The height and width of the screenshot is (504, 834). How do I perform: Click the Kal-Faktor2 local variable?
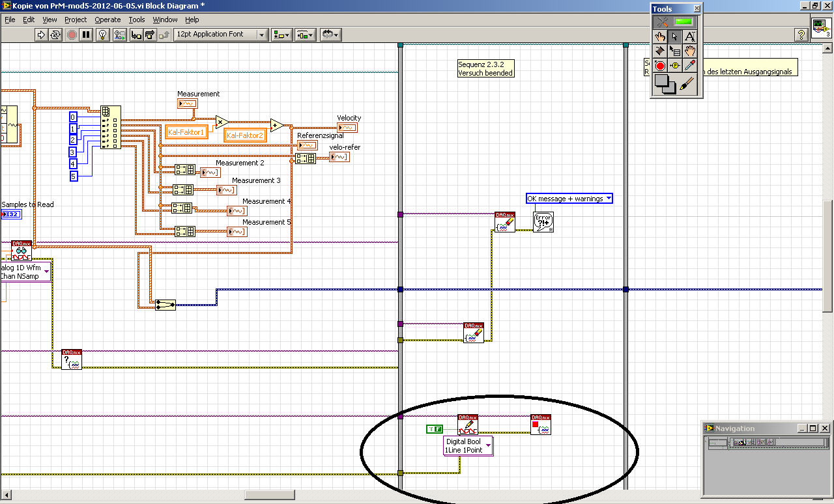tap(245, 135)
